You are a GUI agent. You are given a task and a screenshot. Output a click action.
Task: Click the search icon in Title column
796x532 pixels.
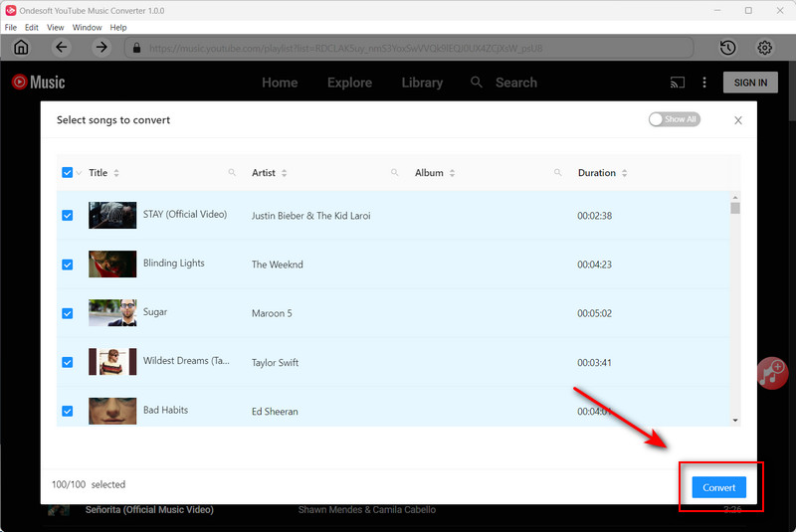click(x=232, y=172)
